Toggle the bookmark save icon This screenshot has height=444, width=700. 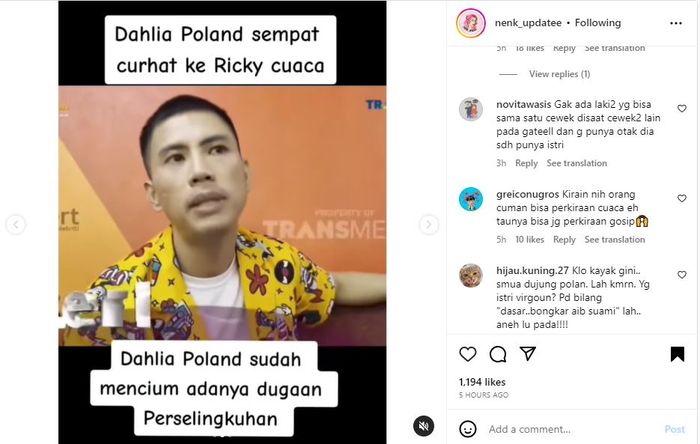(x=677, y=354)
